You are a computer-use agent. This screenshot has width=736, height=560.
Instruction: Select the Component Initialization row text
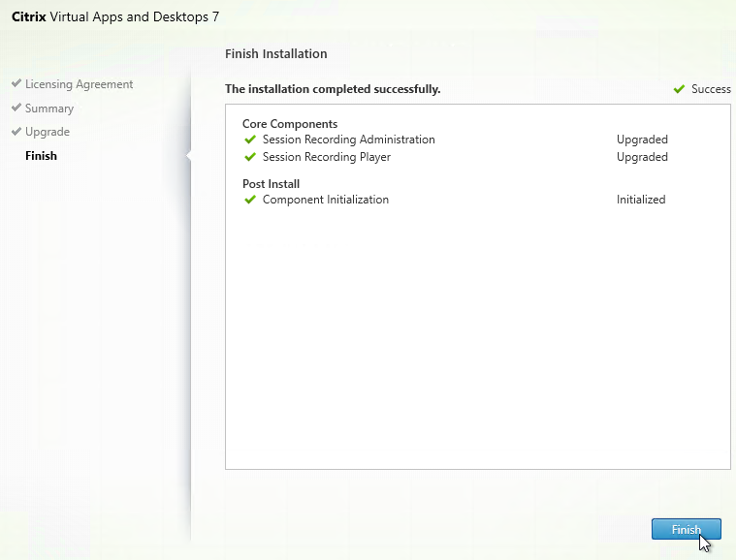pos(326,200)
